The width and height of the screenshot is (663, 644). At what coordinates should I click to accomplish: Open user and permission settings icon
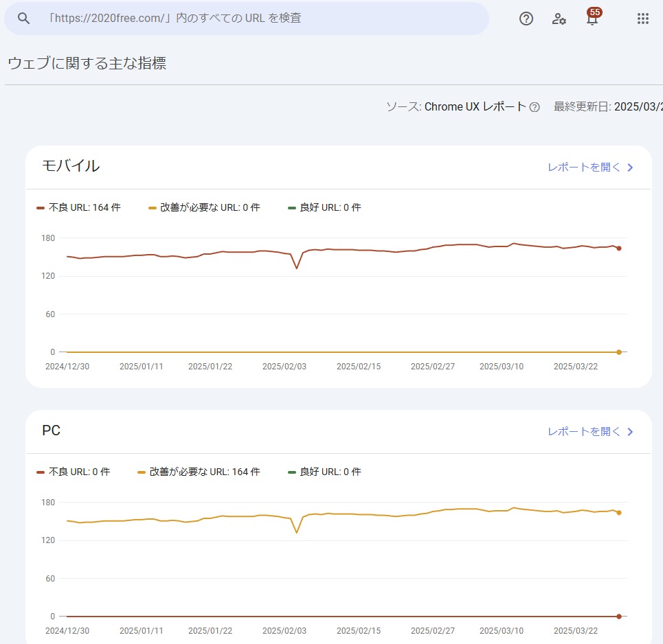click(559, 19)
